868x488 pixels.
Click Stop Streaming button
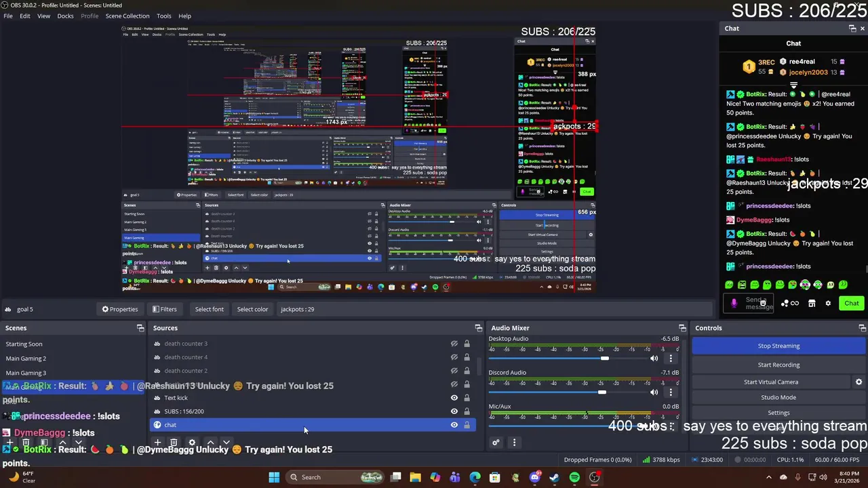778,346
